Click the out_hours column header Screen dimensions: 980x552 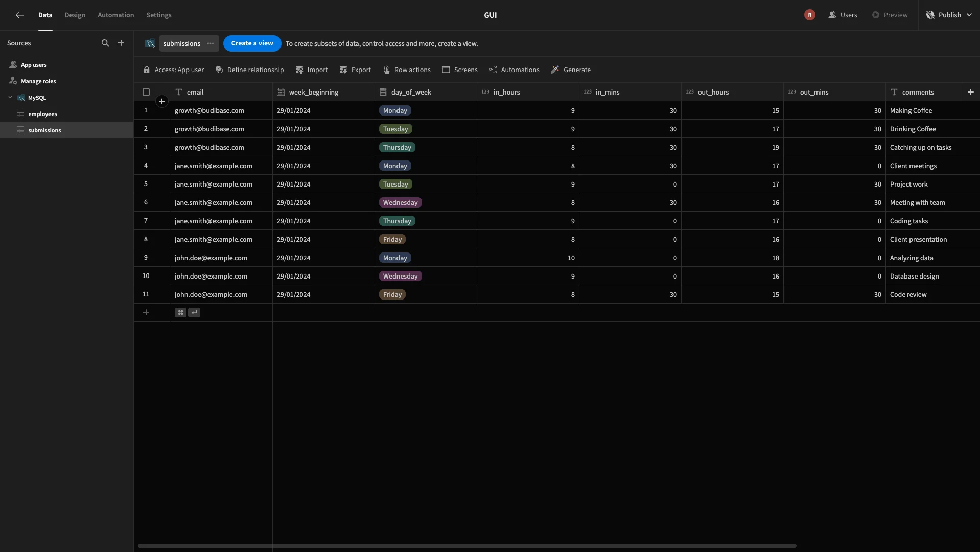coord(732,92)
